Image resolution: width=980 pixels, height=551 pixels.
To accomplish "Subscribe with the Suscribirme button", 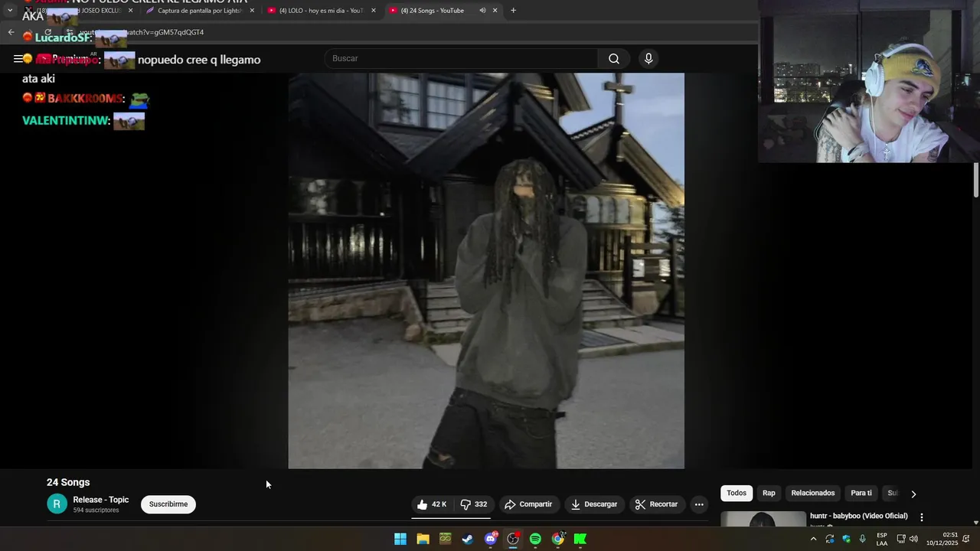I will (168, 504).
